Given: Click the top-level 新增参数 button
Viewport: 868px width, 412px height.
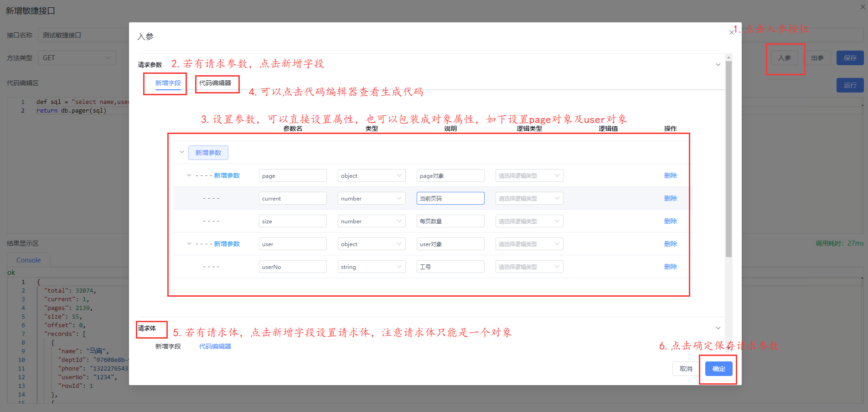Looking at the screenshot, I should pos(208,153).
